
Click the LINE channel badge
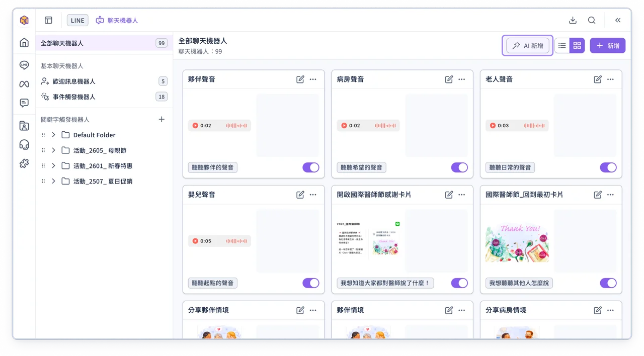(x=77, y=20)
